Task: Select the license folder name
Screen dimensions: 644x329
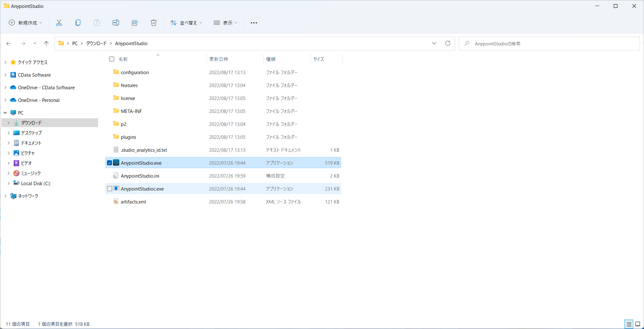Action: pos(128,98)
